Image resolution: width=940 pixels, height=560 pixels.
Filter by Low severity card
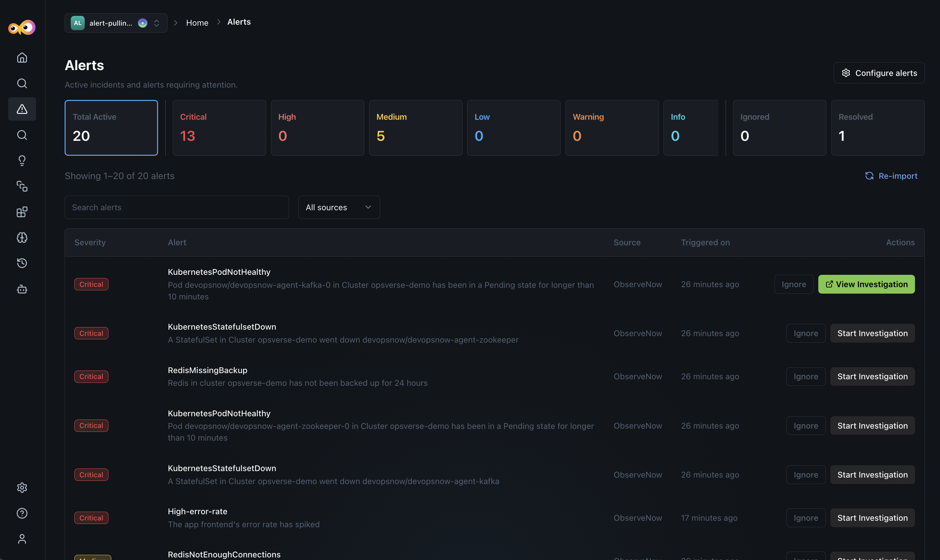(x=514, y=128)
